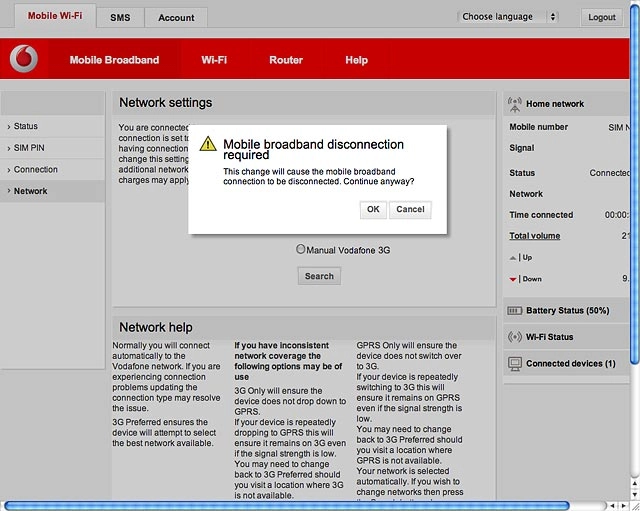Click the Network help heading
Viewport: 640px width, 511px height.
pos(156,327)
